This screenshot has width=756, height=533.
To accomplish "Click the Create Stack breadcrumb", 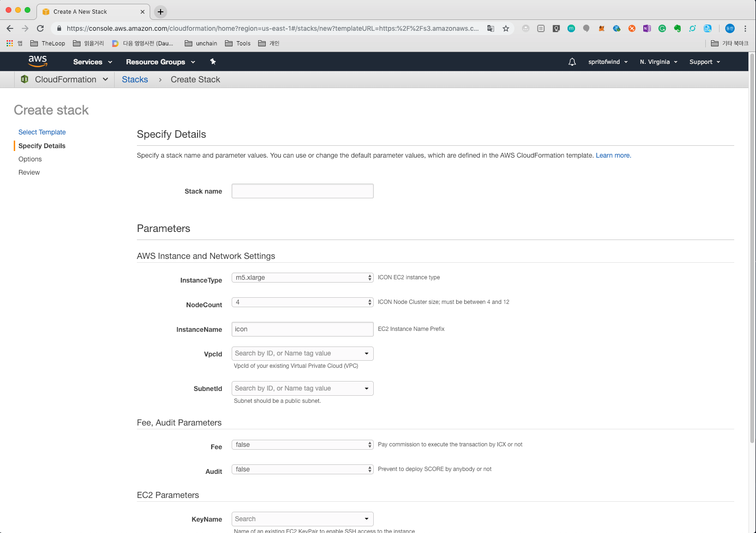I will pyautogui.click(x=196, y=80).
